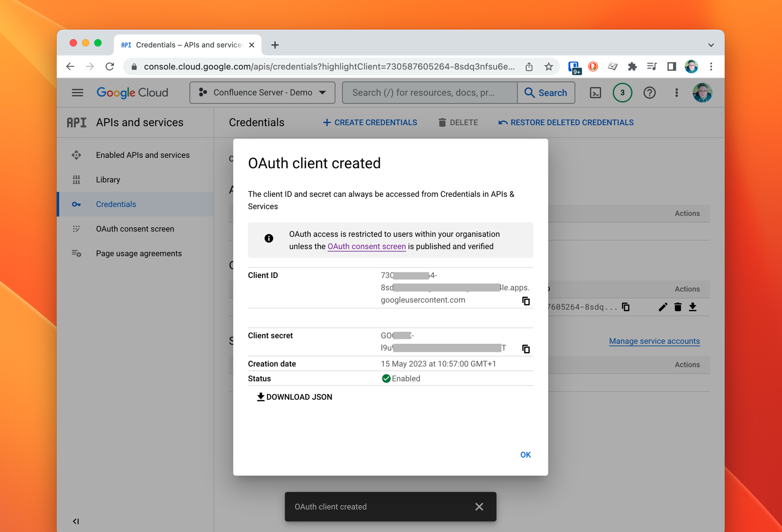The image size is (782, 532).
Task: Copy the Client ID to clipboard
Action: (526, 301)
